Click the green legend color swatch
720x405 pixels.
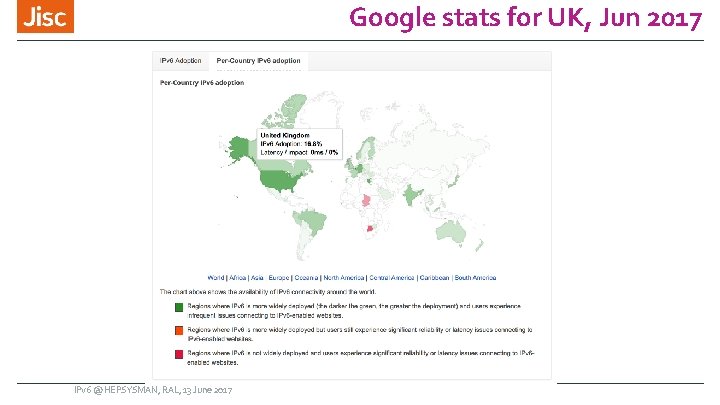click(x=180, y=307)
